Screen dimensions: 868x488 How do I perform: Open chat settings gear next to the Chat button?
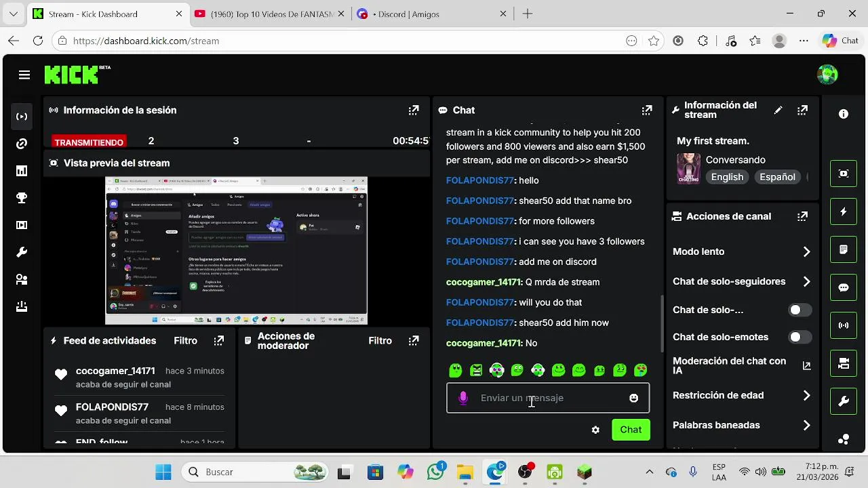[595, 430]
